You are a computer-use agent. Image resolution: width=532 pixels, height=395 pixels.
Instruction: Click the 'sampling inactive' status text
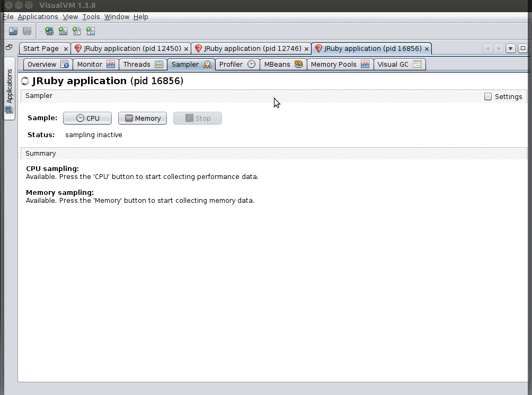(x=94, y=135)
